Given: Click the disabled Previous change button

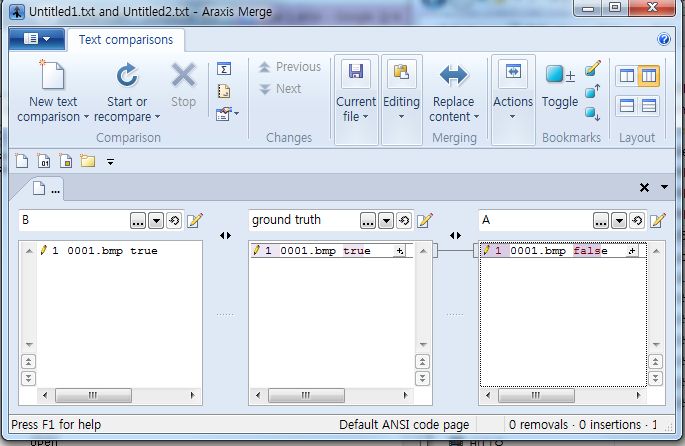Looking at the screenshot, I should 290,67.
